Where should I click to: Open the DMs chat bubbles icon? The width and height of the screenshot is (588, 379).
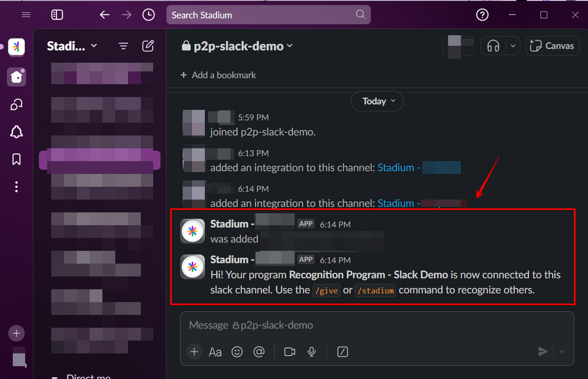pos(16,105)
